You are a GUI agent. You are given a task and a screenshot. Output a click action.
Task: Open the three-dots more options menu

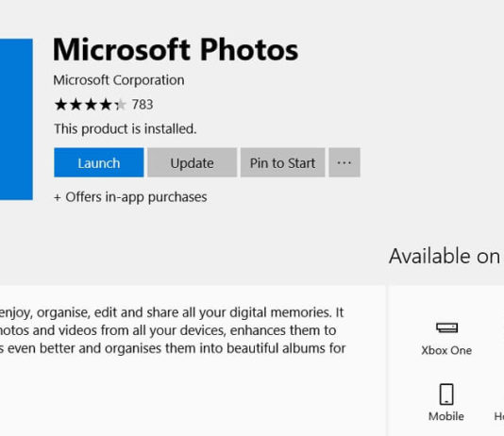344,162
